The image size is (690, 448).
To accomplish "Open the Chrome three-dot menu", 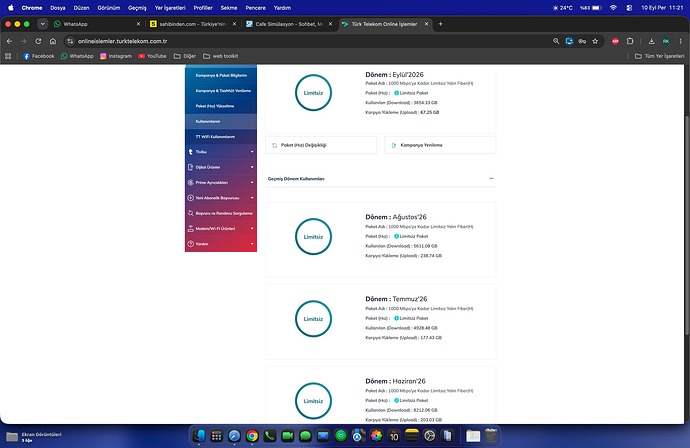I will [x=680, y=41].
